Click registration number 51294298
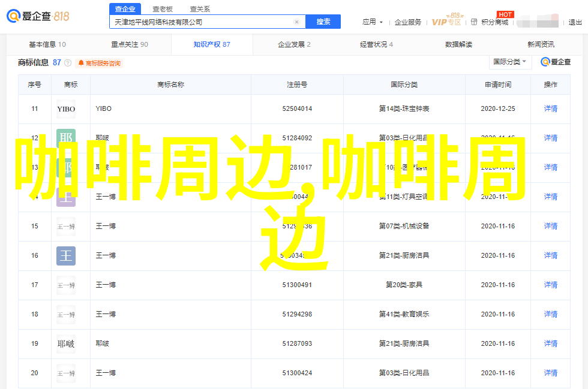588x389 pixels. [x=297, y=314]
